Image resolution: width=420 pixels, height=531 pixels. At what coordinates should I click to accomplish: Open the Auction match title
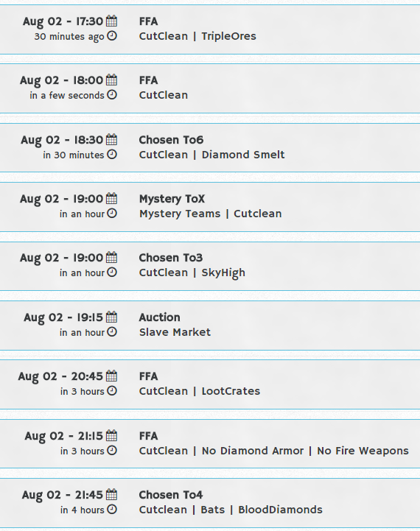[160, 317]
